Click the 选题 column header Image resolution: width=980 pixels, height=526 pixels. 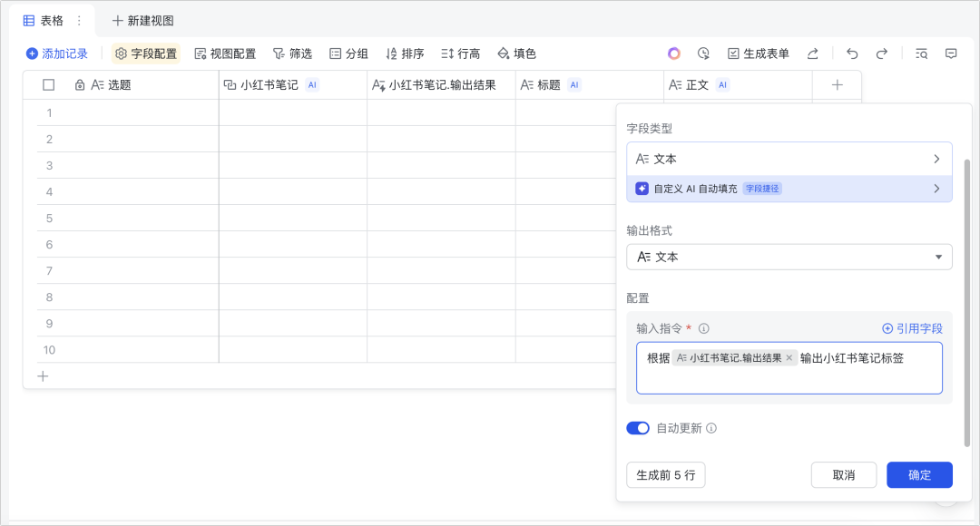[x=122, y=85]
